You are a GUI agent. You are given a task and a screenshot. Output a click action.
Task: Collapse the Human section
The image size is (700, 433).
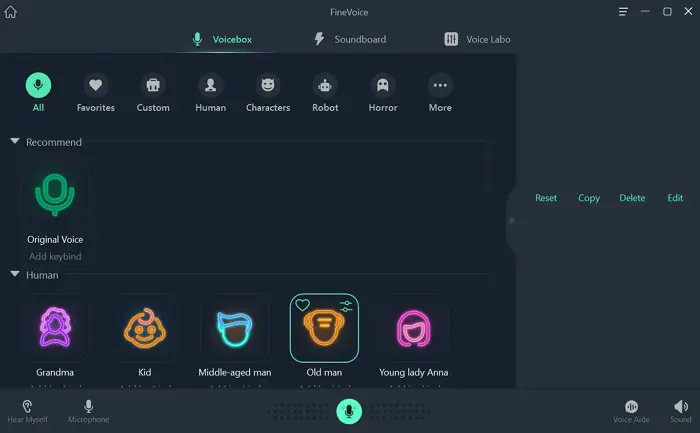click(15, 274)
